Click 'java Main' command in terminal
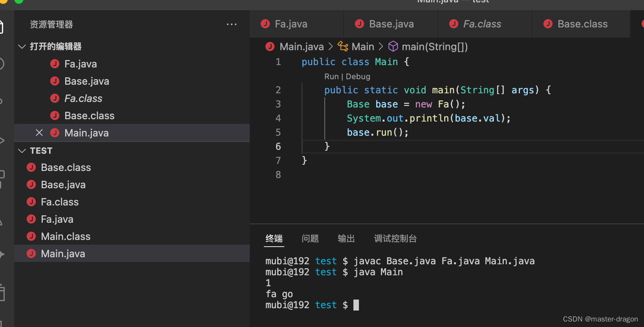This screenshot has width=644, height=327. (x=378, y=272)
